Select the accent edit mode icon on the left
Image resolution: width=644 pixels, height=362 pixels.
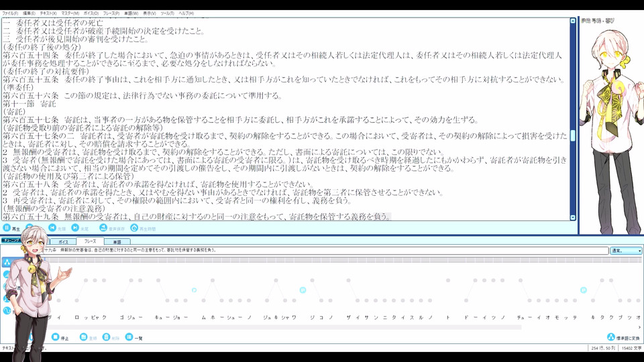tap(7, 262)
